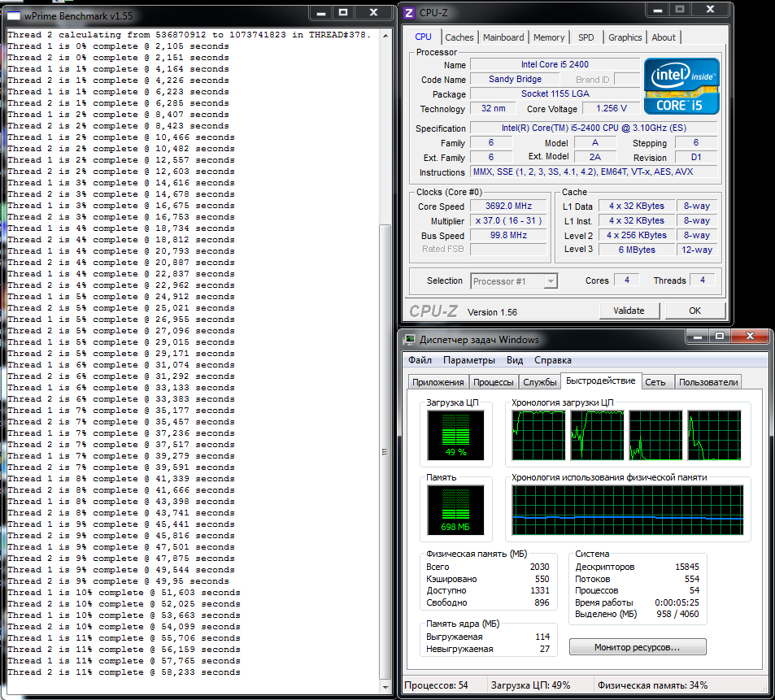
Task: Click the CPU-Z icon in its title bar
Action: [409, 12]
